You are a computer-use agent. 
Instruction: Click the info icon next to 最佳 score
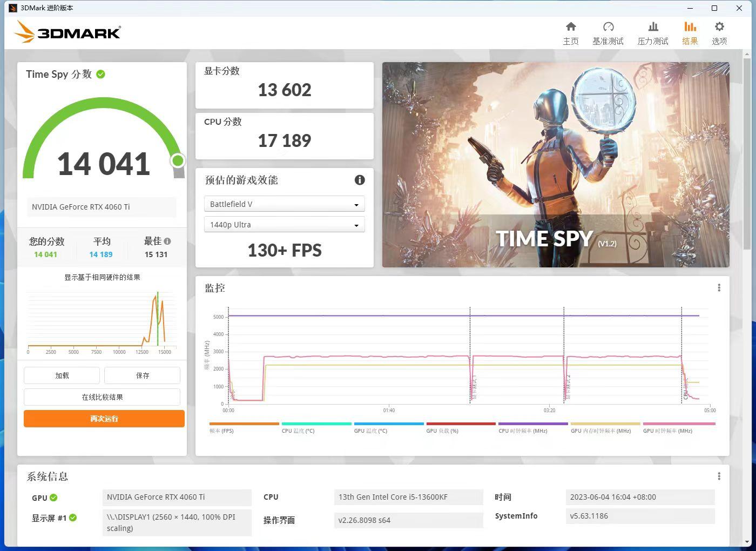[167, 241]
